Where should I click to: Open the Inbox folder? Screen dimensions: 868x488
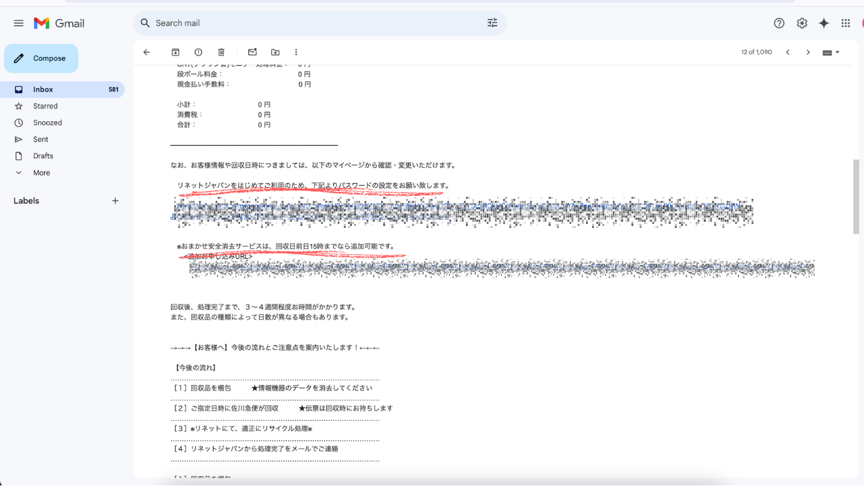62,89
